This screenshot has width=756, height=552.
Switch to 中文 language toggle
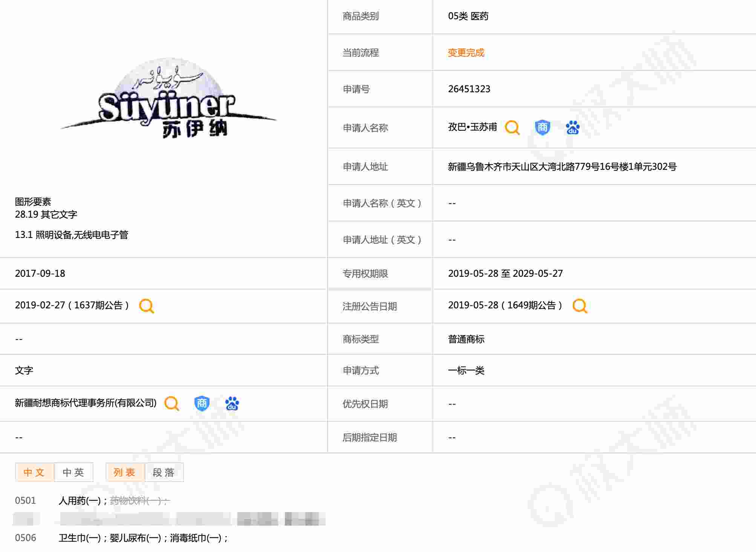pos(34,472)
